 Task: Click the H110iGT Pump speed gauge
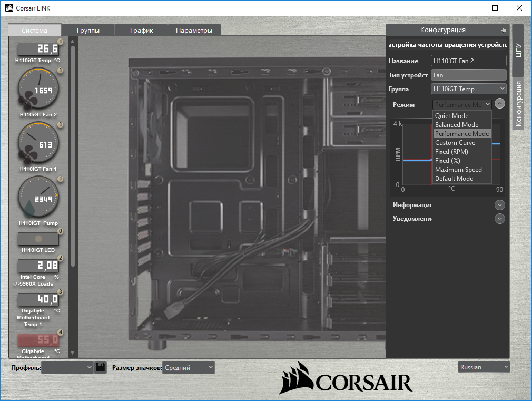[x=38, y=197]
